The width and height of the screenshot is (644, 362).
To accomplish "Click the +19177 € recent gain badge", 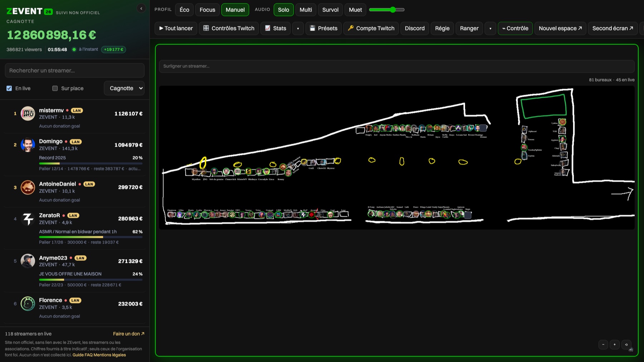I will coord(113,49).
